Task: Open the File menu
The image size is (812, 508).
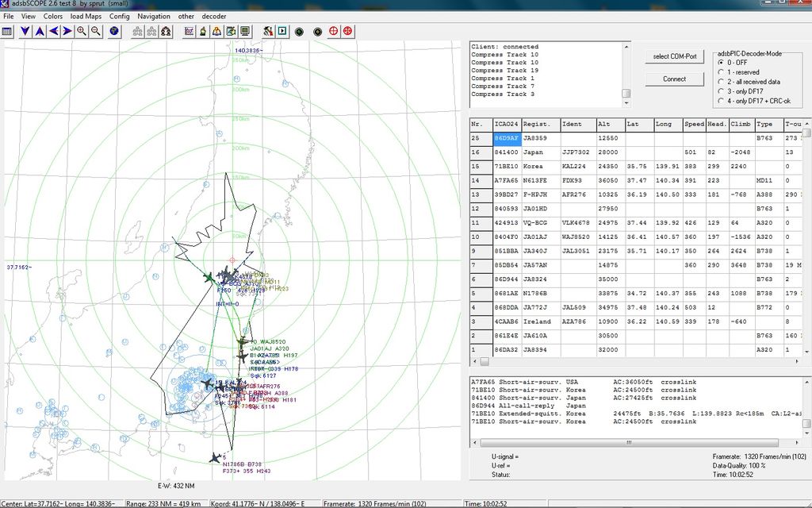Action: point(9,16)
